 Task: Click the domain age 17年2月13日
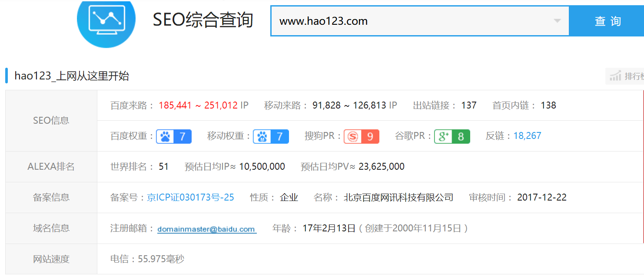pos(329,228)
